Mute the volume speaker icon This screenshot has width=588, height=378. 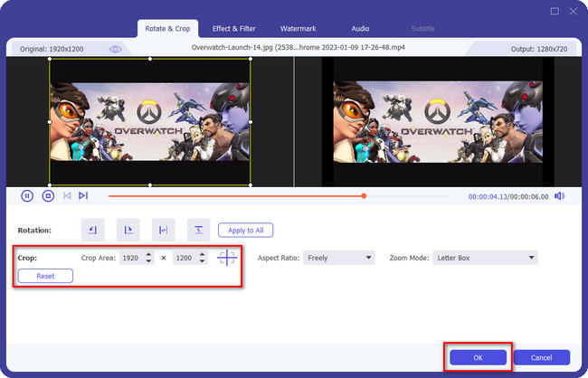pos(559,196)
